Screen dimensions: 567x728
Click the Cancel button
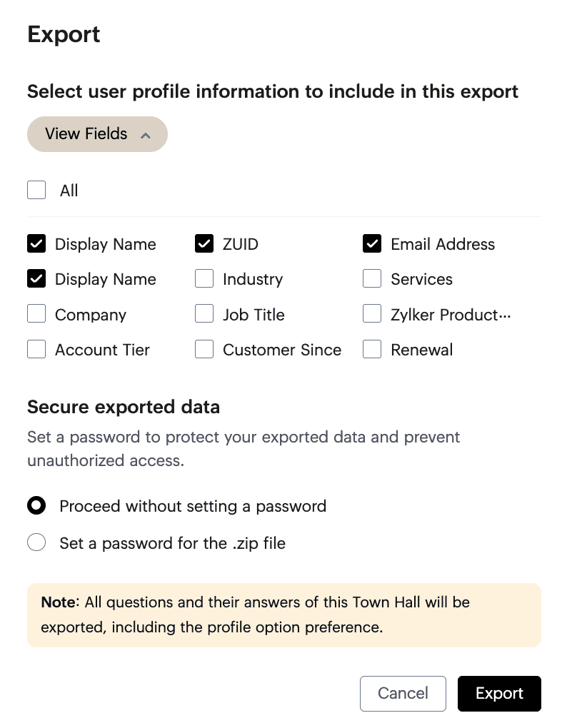[403, 694]
